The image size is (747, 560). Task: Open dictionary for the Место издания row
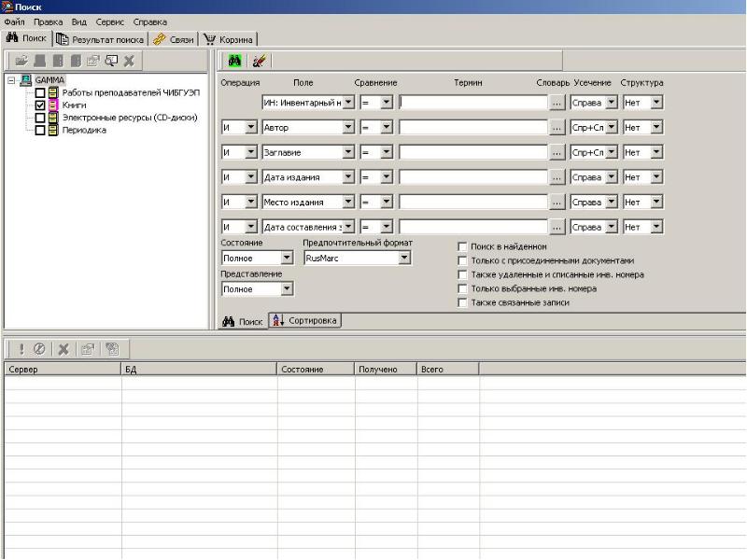[557, 202]
